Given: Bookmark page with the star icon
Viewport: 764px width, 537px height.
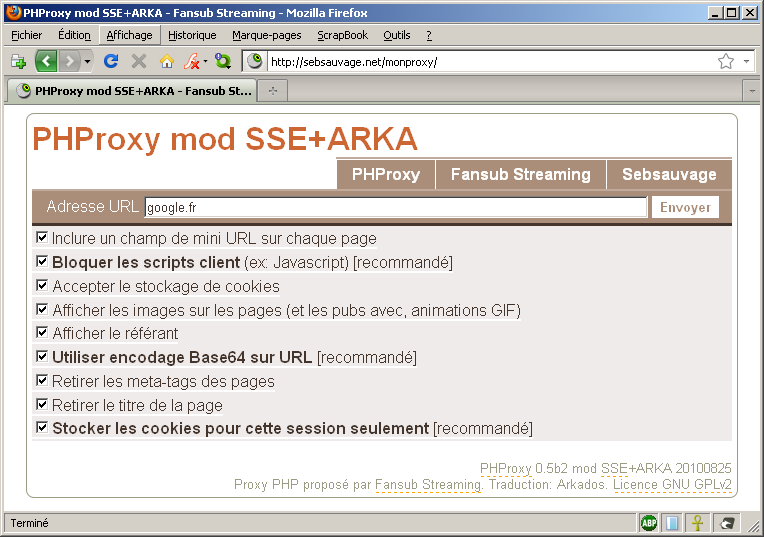Looking at the screenshot, I should 726,61.
